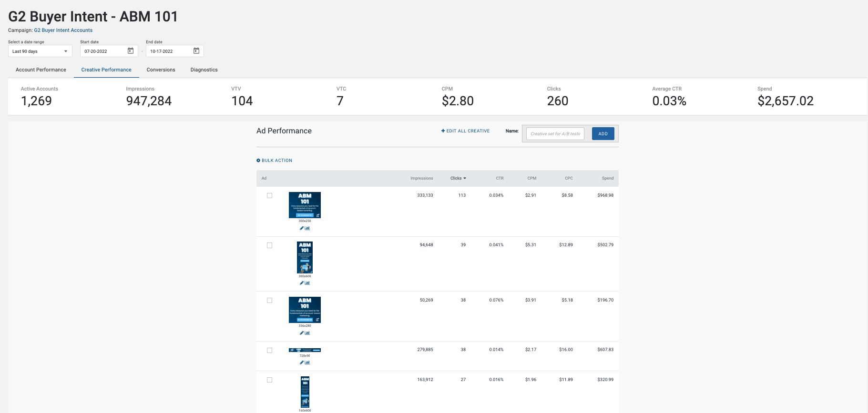Edit the 300x250 ad with pencil icon
Image resolution: width=868 pixels, height=413 pixels.
point(302,228)
